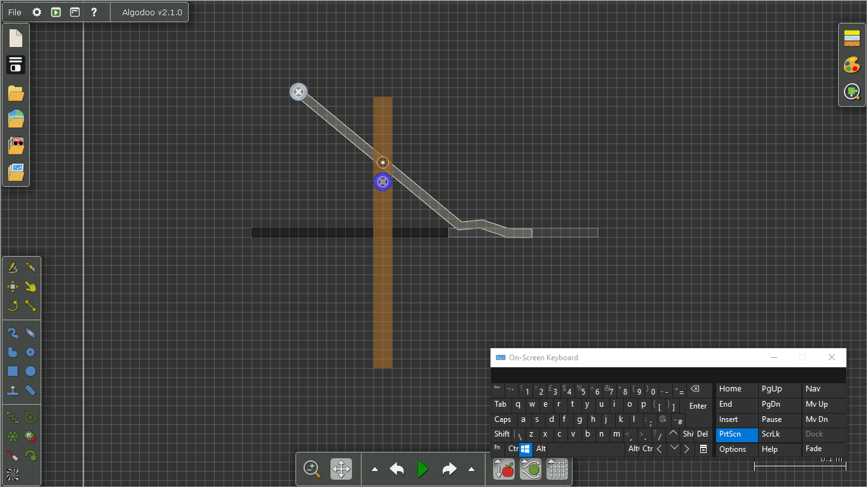Select the Fixate tool
Image resolution: width=868 pixels, height=488 pixels.
31,417
